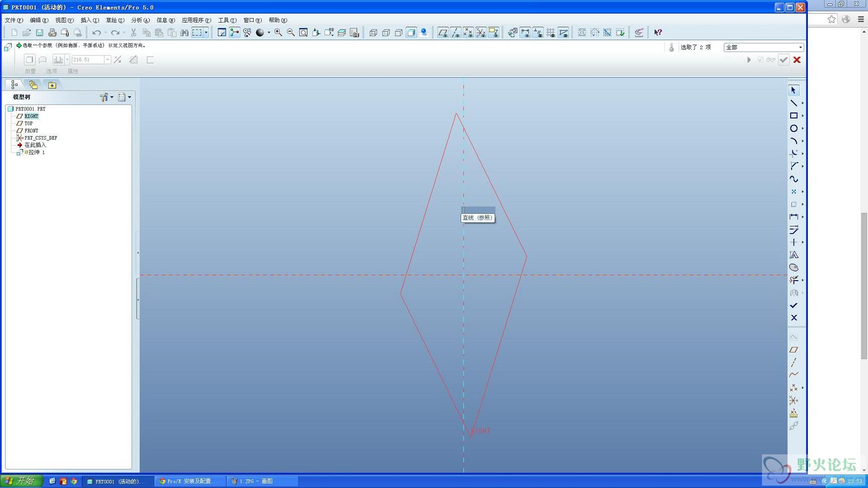This screenshot has width=868, height=488.
Task: Choose the Rectangle sketch tool
Action: pos(794,115)
